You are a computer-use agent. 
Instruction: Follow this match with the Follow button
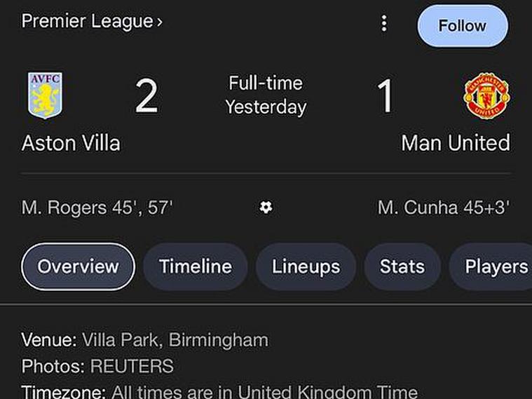pyautogui.click(x=462, y=26)
